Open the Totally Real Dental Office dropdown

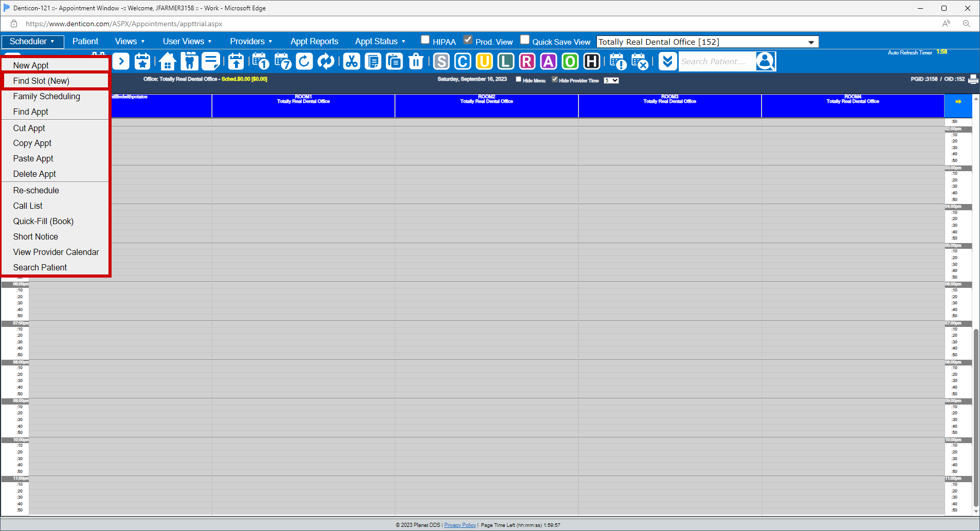(707, 42)
